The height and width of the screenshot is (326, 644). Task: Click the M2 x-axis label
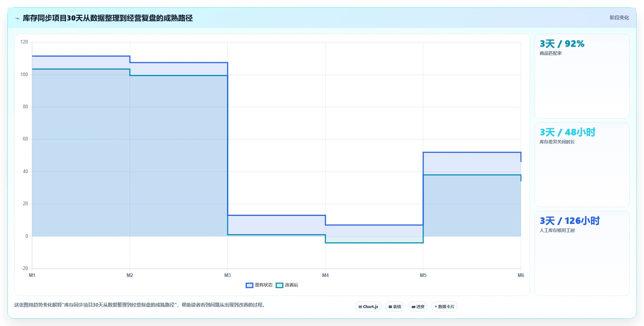pos(130,275)
